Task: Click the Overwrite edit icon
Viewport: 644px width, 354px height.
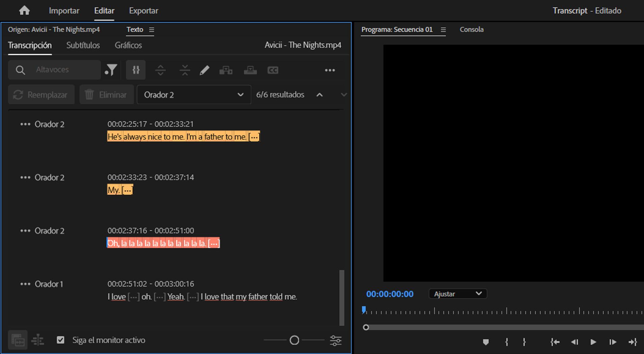Action: pos(250,70)
